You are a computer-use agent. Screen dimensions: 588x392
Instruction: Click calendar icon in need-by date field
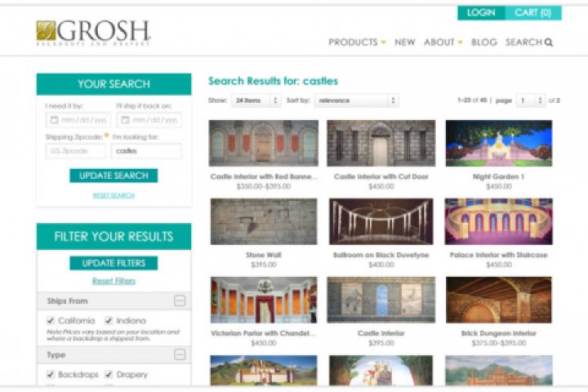click(55, 120)
